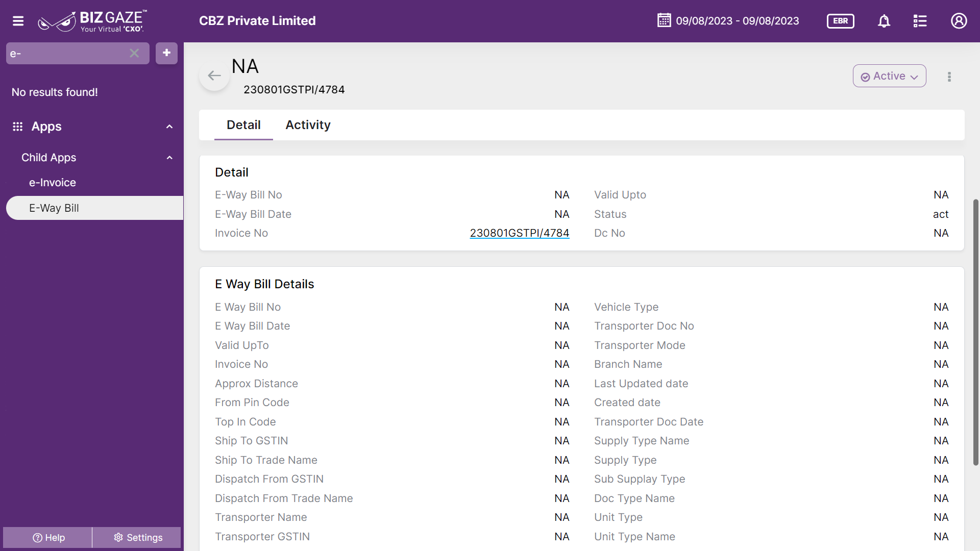The height and width of the screenshot is (551, 980).
Task: Select the Detail tab
Action: tap(243, 125)
